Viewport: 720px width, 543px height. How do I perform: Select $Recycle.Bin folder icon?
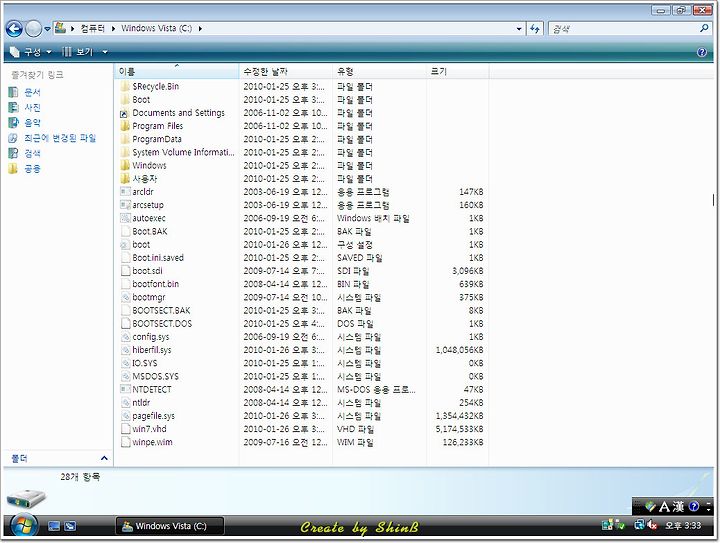point(125,86)
